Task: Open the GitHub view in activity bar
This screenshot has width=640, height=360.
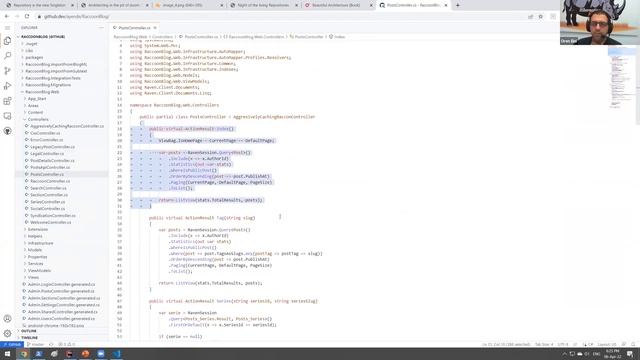Action: 7,131
